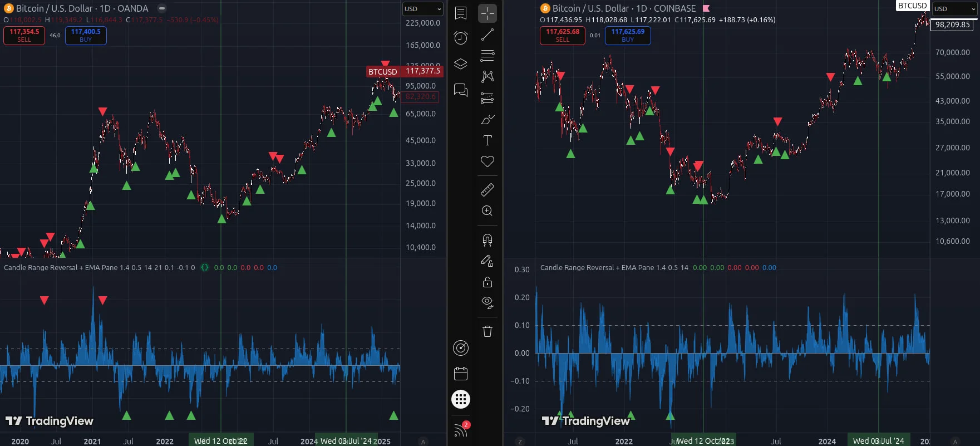The image size is (980, 446).
Task: Open the notifications feed with red badge
Action: pos(462,429)
